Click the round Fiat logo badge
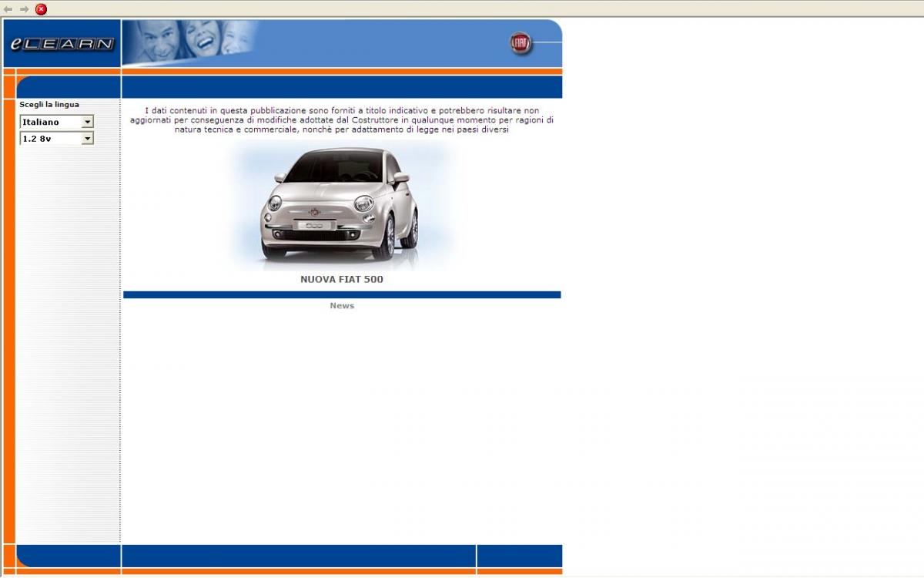 [x=521, y=43]
